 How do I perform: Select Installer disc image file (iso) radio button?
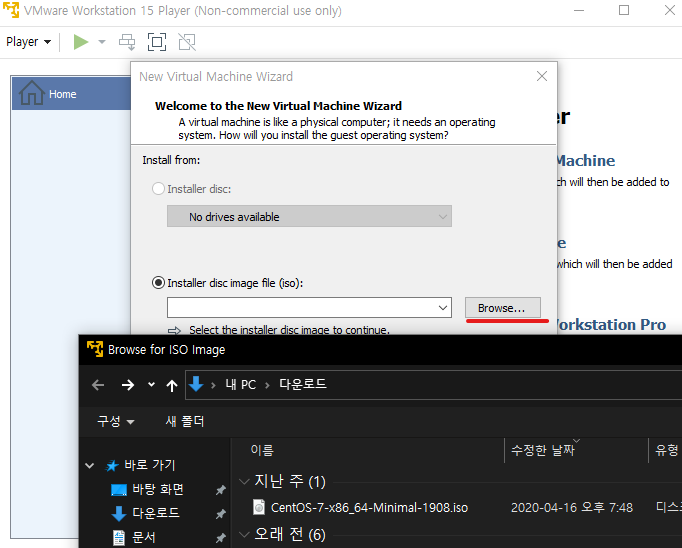pyautogui.click(x=158, y=283)
